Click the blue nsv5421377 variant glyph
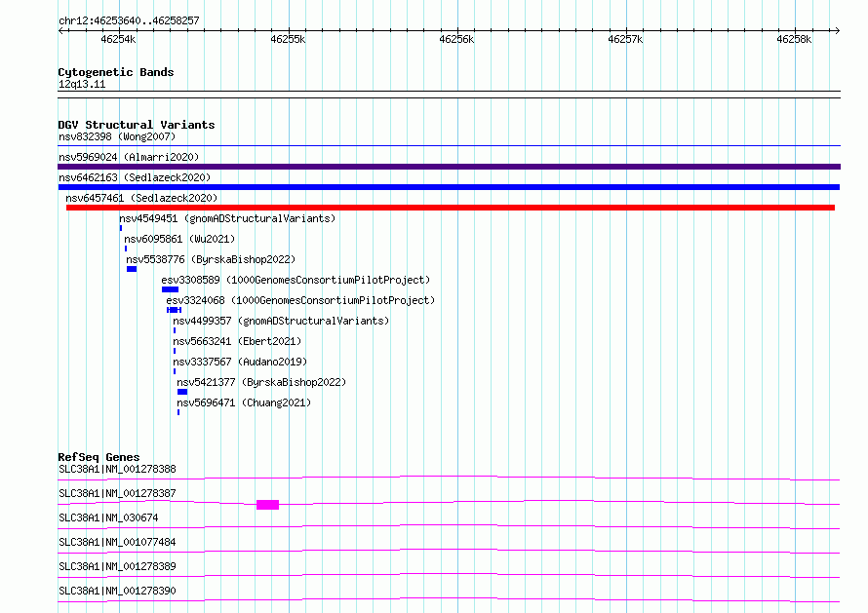This screenshot has height=613, width=868. point(182,392)
